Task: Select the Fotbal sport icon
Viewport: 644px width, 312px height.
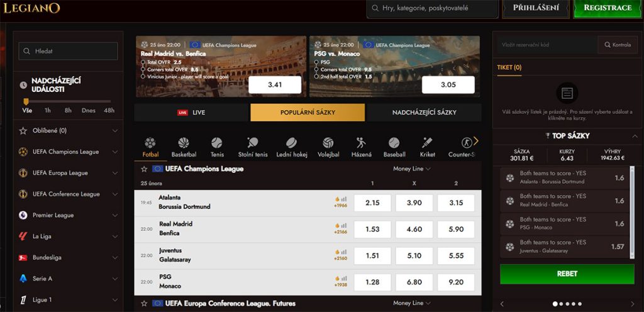Action: (150, 143)
